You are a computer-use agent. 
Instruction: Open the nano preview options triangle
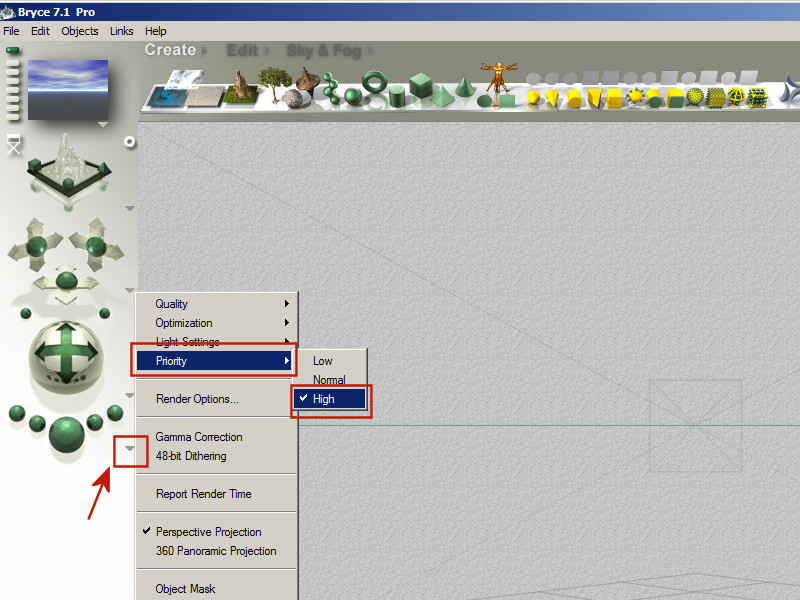(103, 124)
